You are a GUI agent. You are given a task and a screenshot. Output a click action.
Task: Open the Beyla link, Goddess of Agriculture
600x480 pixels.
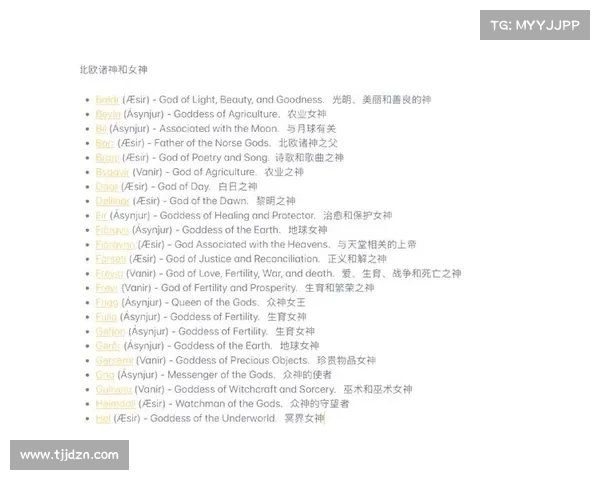point(108,114)
